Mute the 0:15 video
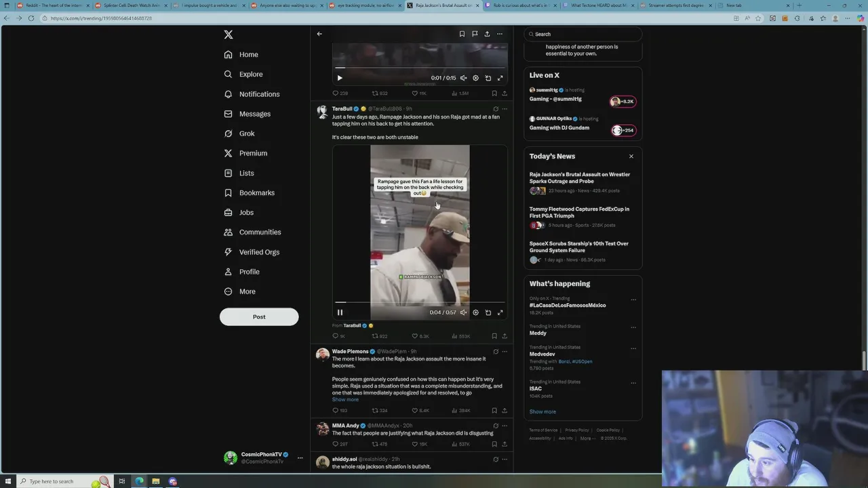 point(463,78)
